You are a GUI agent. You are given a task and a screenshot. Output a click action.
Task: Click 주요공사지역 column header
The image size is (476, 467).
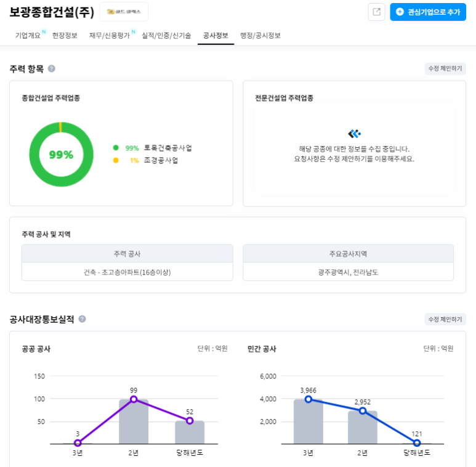[348, 254]
